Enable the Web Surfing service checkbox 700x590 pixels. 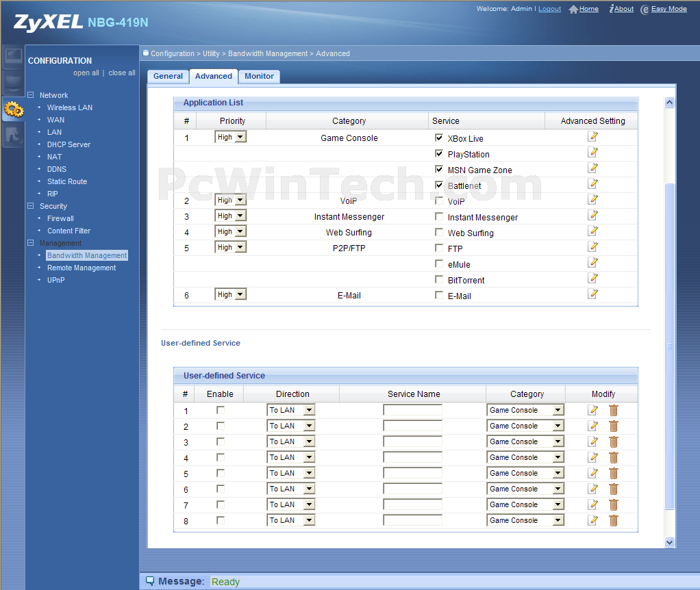point(439,232)
